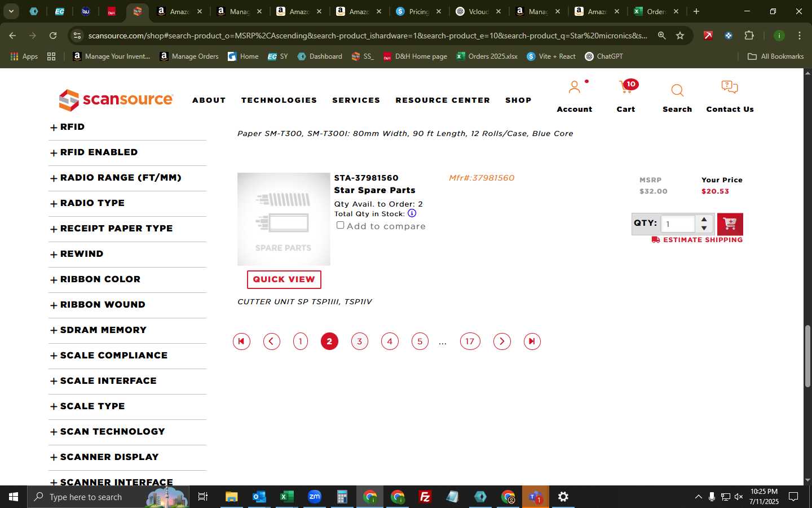Open Calculator from the taskbar

point(342,497)
